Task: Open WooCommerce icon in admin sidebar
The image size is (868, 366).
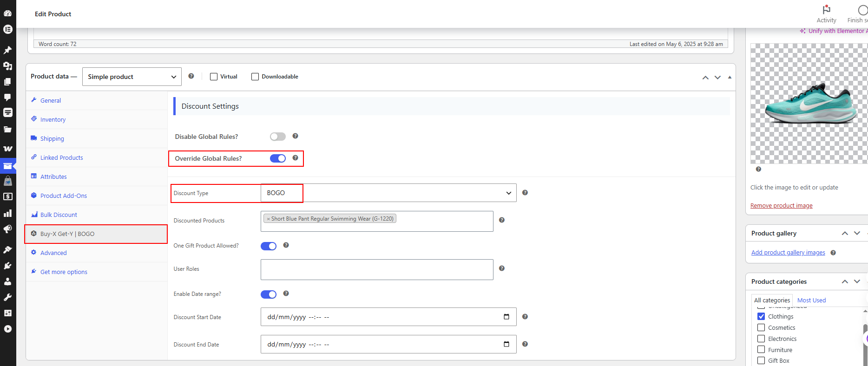Action: [8, 149]
